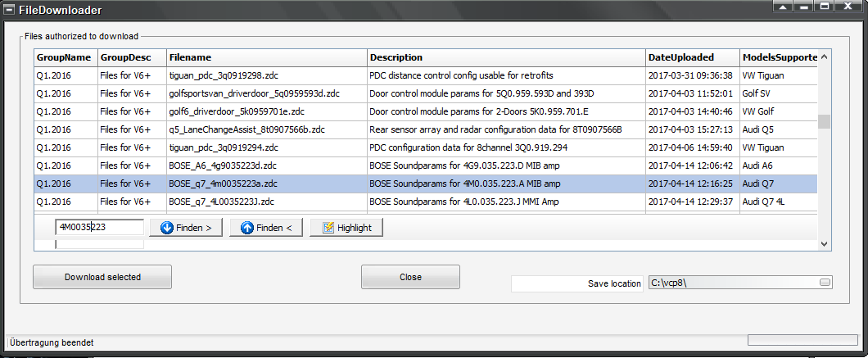Select file q5_LaneChangeAssist_8t0907566b.zdc
This screenshot has width=868, height=358.
(247, 129)
